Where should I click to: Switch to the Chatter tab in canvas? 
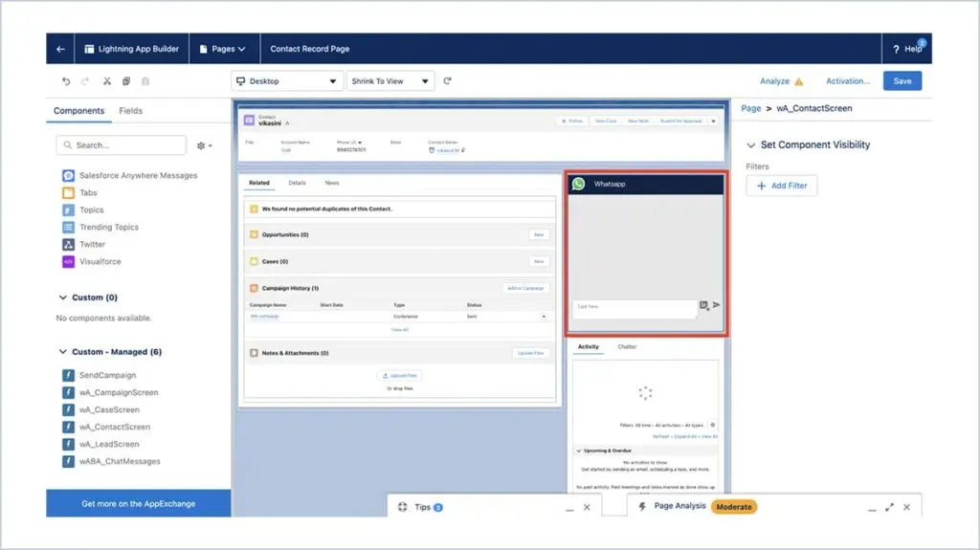[627, 347]
